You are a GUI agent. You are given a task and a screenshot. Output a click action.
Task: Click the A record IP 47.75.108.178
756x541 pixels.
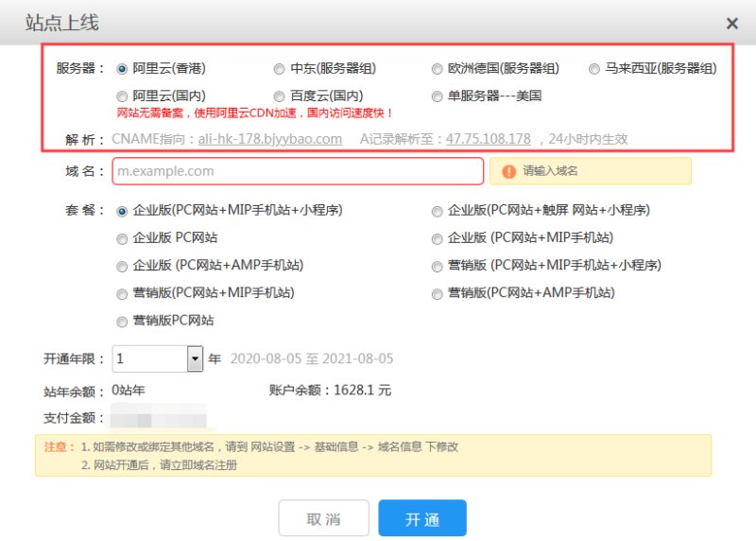[489, 139]
